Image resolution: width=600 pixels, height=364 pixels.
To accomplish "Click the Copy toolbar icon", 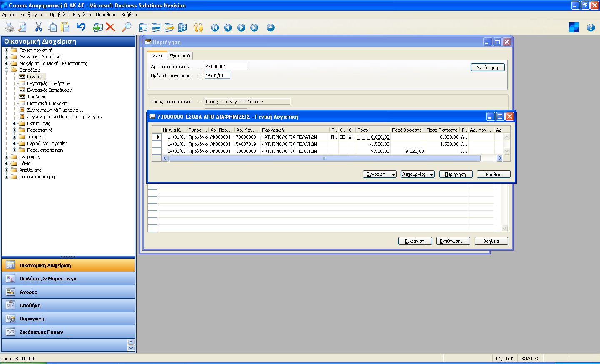I will 52,27.
